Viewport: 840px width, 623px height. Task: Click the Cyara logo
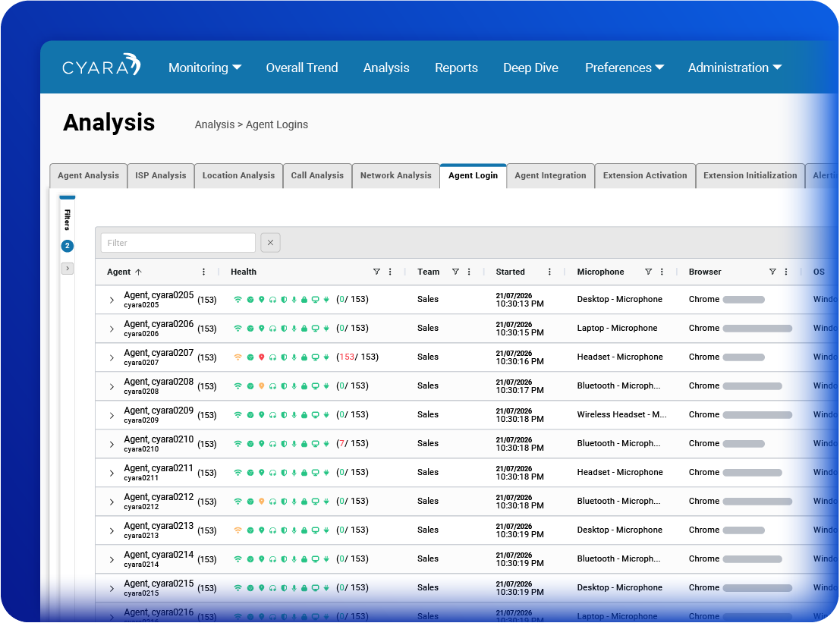click(x=101, y=65)
